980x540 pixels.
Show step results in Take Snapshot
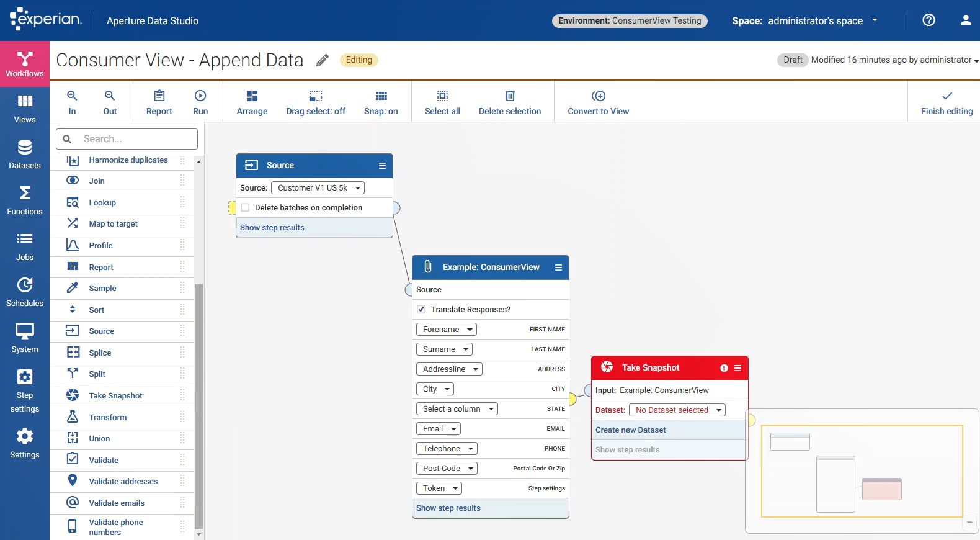[x=627, y=450]
